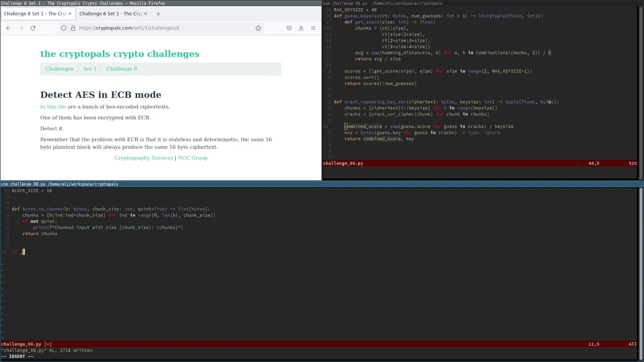Open the Firefox hamburger menu
The width and height of the screenshot is (644, 362).
click(313, 28)
